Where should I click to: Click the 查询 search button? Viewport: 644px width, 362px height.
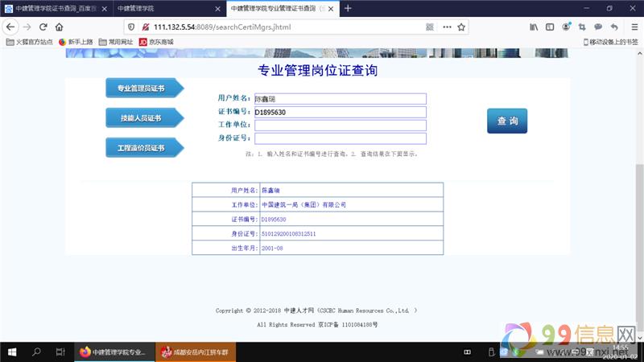(507, 121)
